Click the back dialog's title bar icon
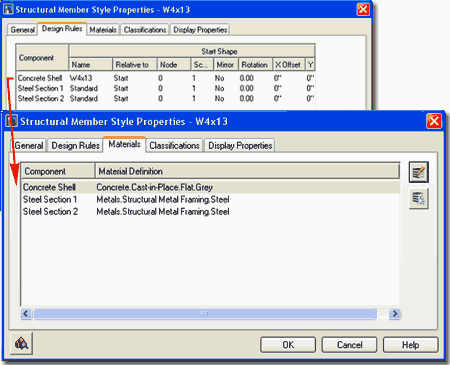 tap(8, 9)
